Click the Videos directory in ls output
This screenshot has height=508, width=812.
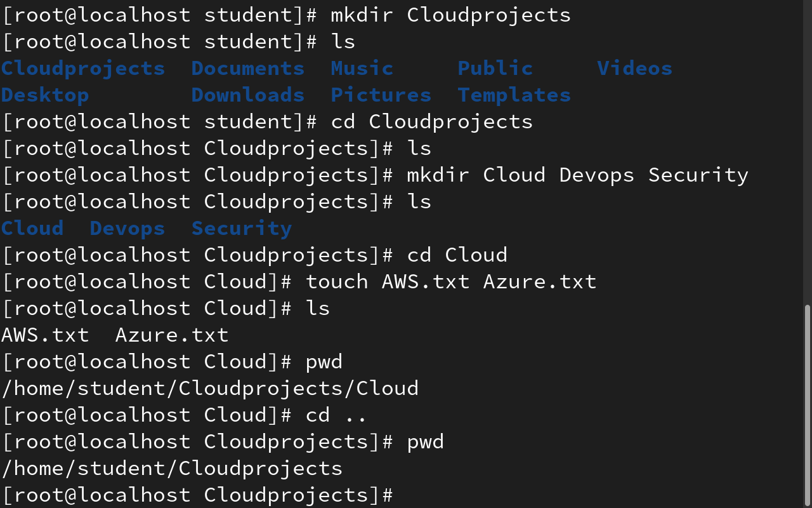[x=635, y=68]
